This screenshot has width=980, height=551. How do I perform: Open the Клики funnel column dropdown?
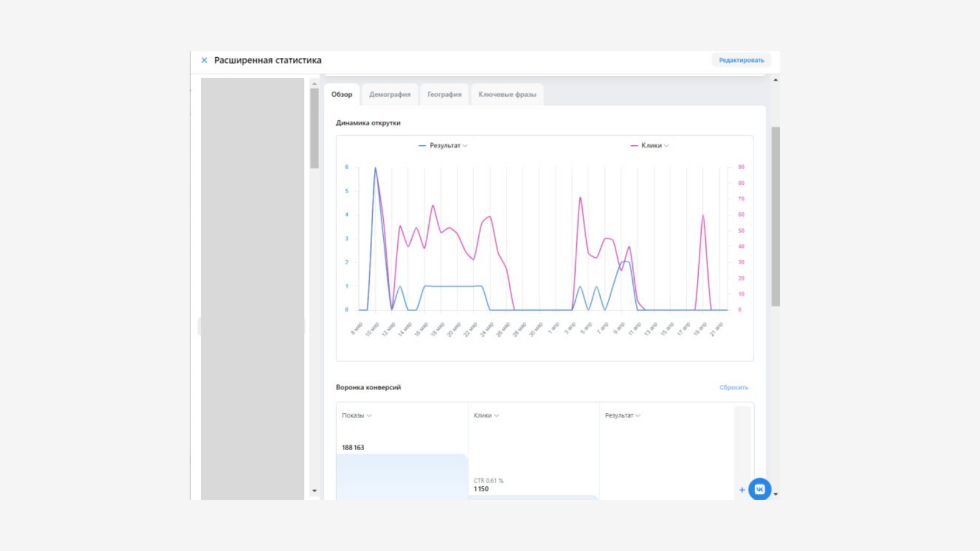pyautogui.click(x=487, y=415)
